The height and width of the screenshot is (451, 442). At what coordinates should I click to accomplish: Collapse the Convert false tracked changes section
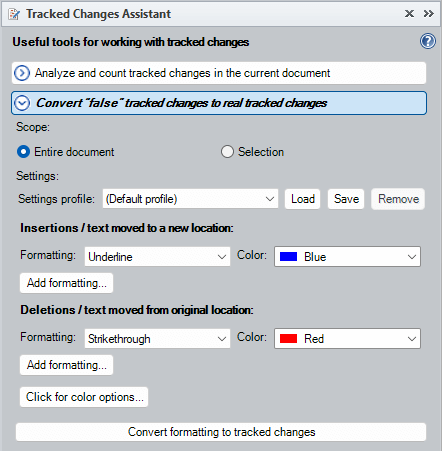click(x=219, y=103)
